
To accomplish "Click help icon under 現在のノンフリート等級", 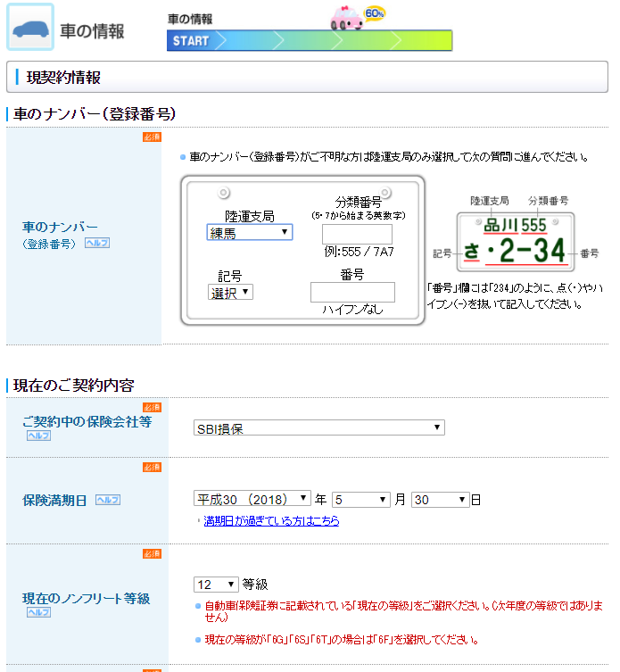I will 38,613.
